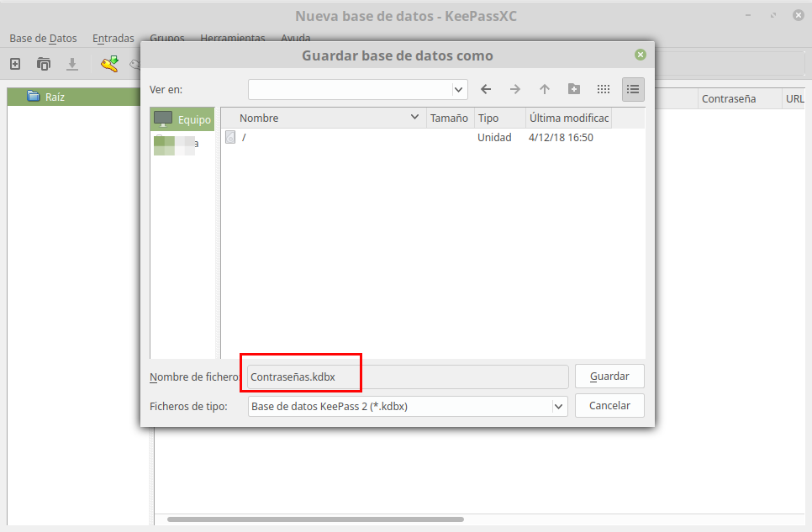Click the save database download-arrow icon
This screenshot has height=532, width=812.
click(x=72, y=64)
